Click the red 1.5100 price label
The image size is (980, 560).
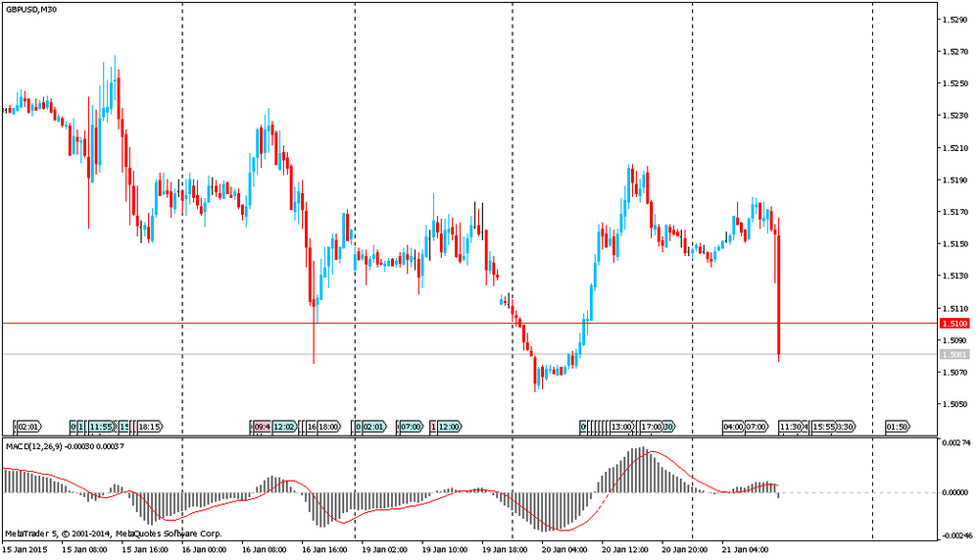pos(954,323)
